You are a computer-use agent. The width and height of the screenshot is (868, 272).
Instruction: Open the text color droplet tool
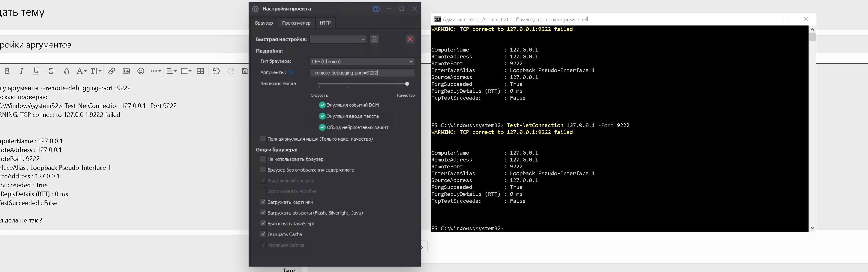point(66,71)
